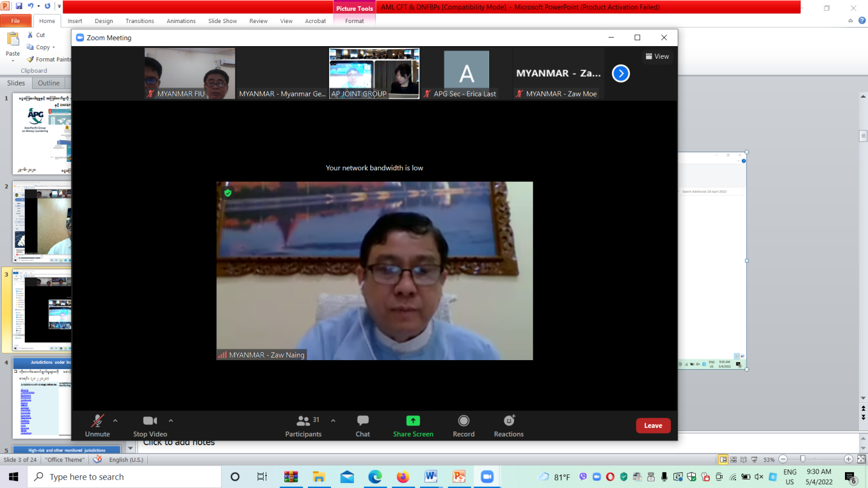Switch to the Design ribbon tab
This screenshot has width=868, height=488.
(x=104, y=21)
